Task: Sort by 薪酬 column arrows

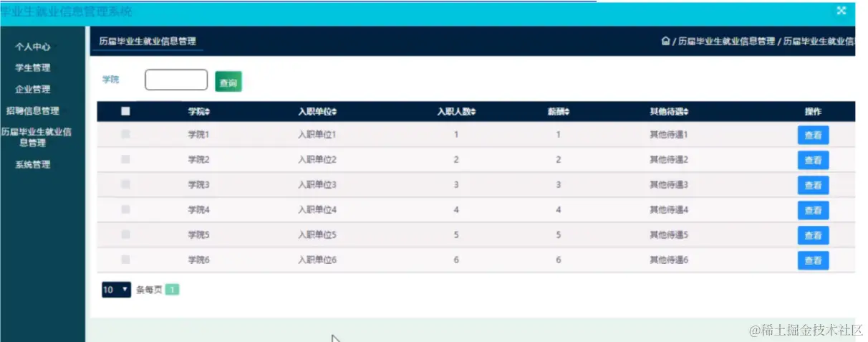Action: click(x=567, y=112)
